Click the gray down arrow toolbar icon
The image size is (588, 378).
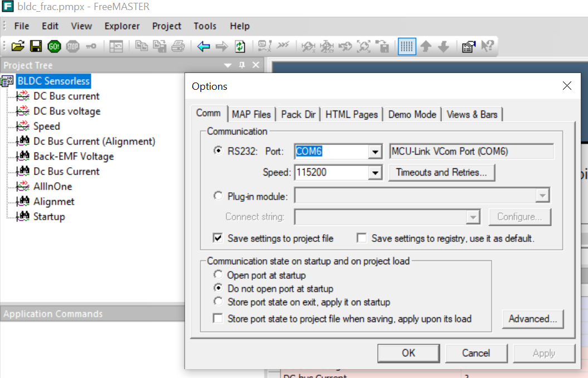tap(444, 46)
